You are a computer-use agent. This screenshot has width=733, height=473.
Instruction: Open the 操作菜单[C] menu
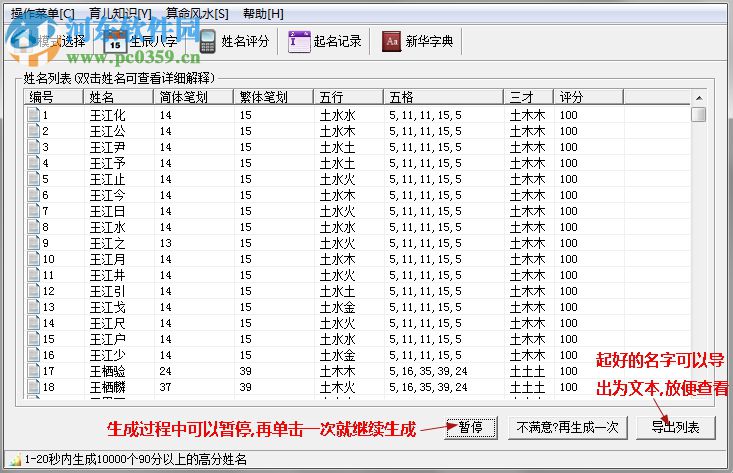click(43, 14)
